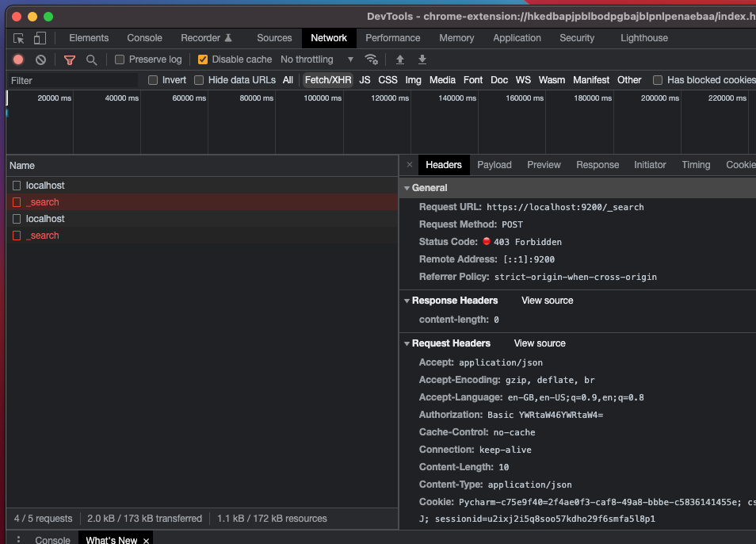Screen dimensions: 756x544
Task: Export requests as HAR file
Action: (x=422, y=59)
